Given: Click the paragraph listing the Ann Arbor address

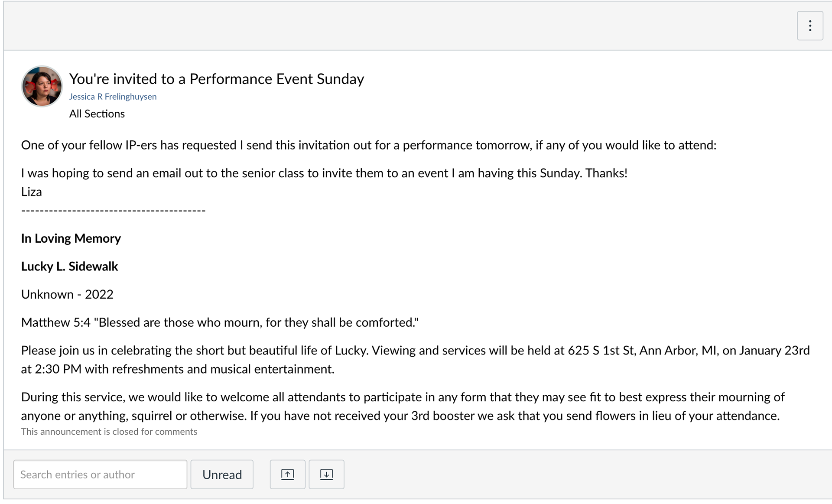Looking at the screenshot, I should point(416,360).
